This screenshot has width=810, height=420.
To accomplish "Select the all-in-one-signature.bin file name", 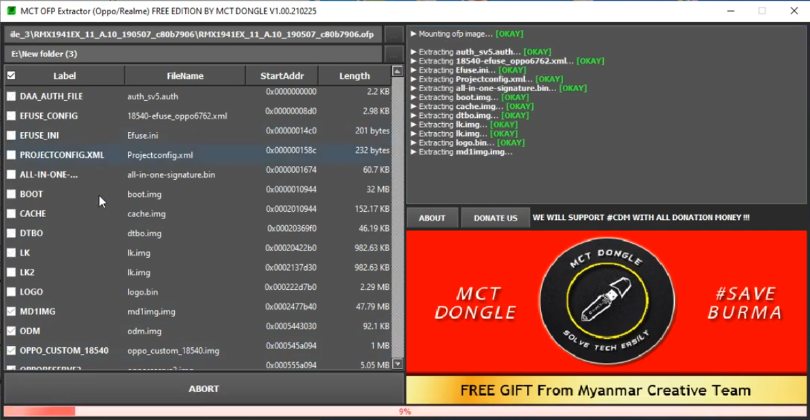I will [171, 175].
